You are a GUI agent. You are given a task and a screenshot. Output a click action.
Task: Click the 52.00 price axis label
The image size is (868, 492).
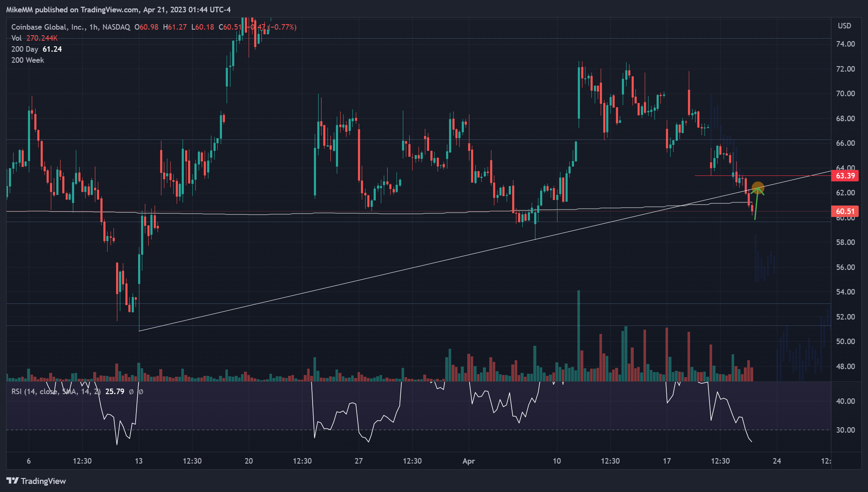coord(845,317)
